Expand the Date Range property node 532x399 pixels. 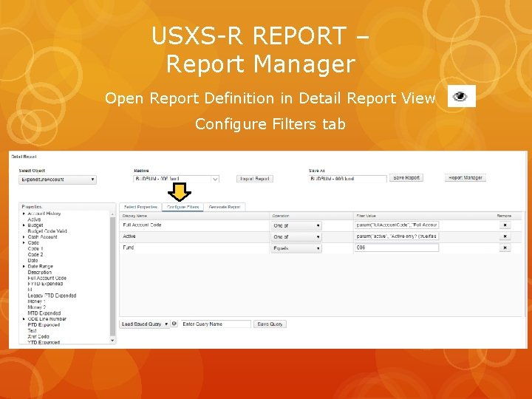[x=24, y=266]
